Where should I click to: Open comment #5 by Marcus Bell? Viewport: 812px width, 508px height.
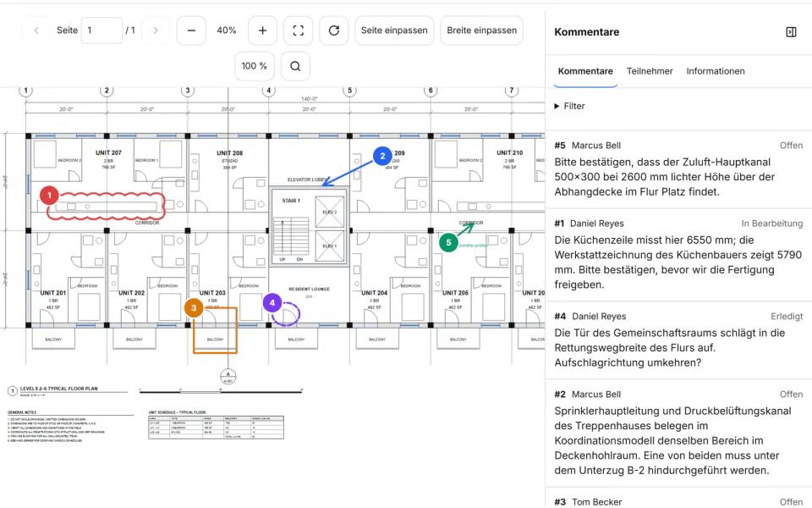click(678, 169)
